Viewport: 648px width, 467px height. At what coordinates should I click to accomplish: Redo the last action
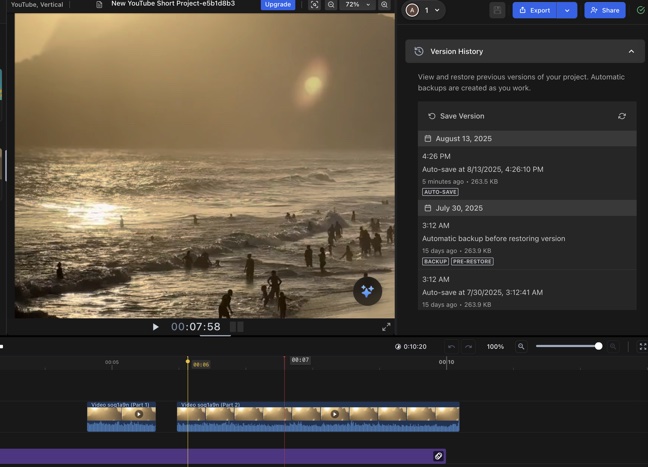click(x=468, y=346)
